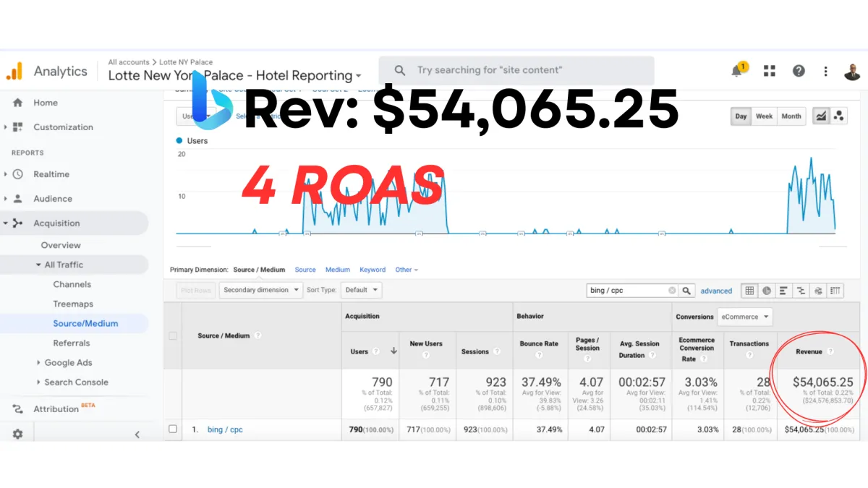Select the Percentage pie chart view icon
The height and width of the screenshot is (488, 868).
pyautogui.click(x=767, y=291)
